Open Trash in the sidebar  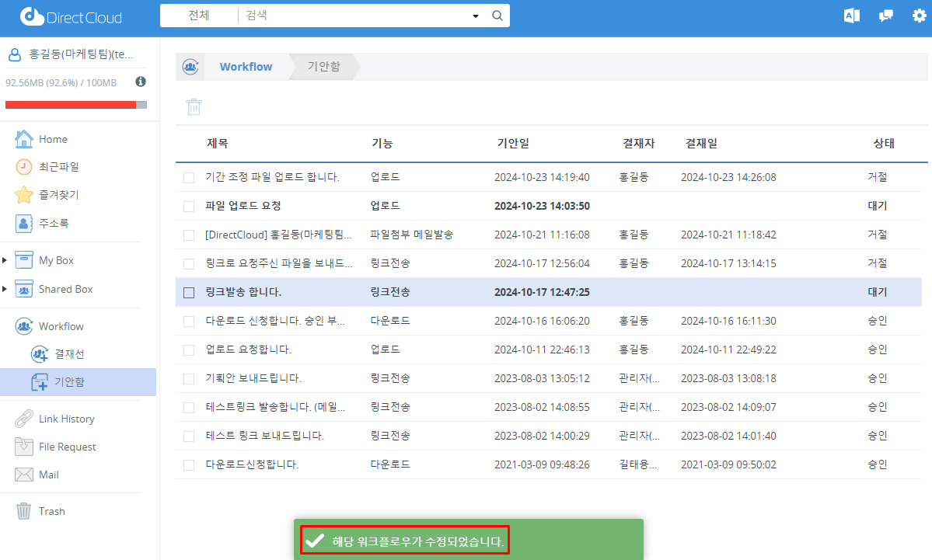tap(51, 511)
